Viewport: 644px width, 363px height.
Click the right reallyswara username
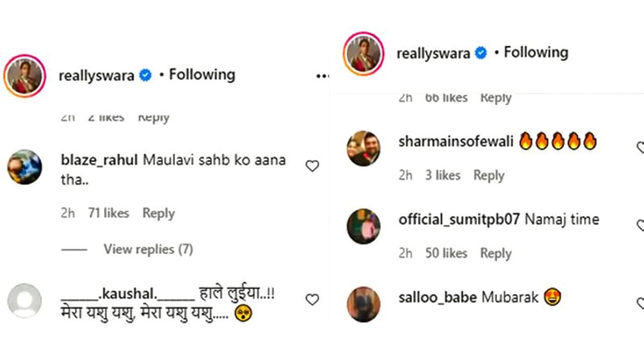(433, 53)
